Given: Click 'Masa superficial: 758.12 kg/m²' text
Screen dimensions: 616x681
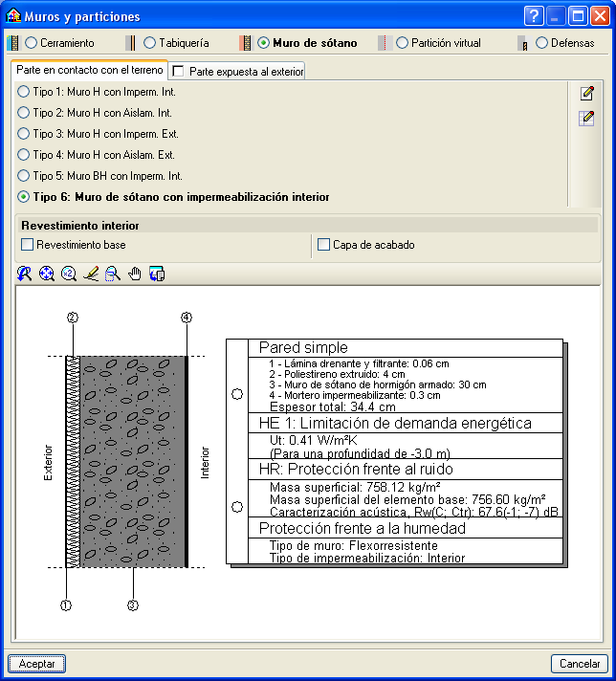Looking at the screenshot, I should tap(356, 487).
